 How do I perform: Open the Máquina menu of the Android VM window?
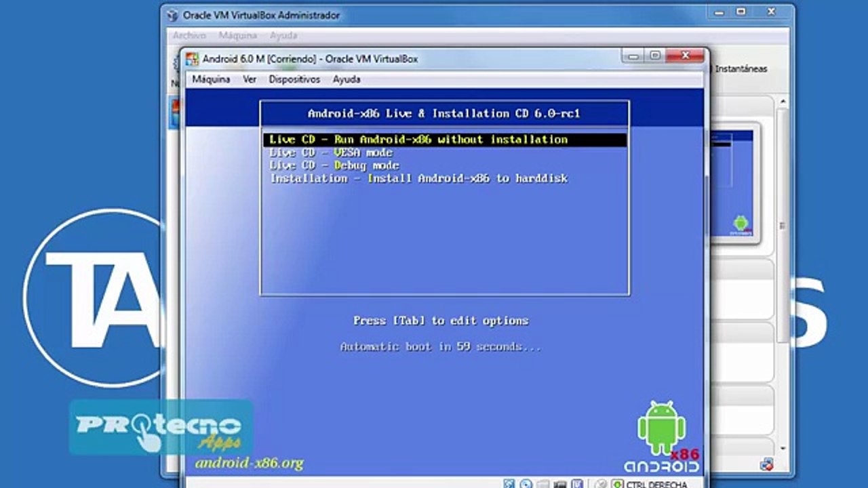211,79
